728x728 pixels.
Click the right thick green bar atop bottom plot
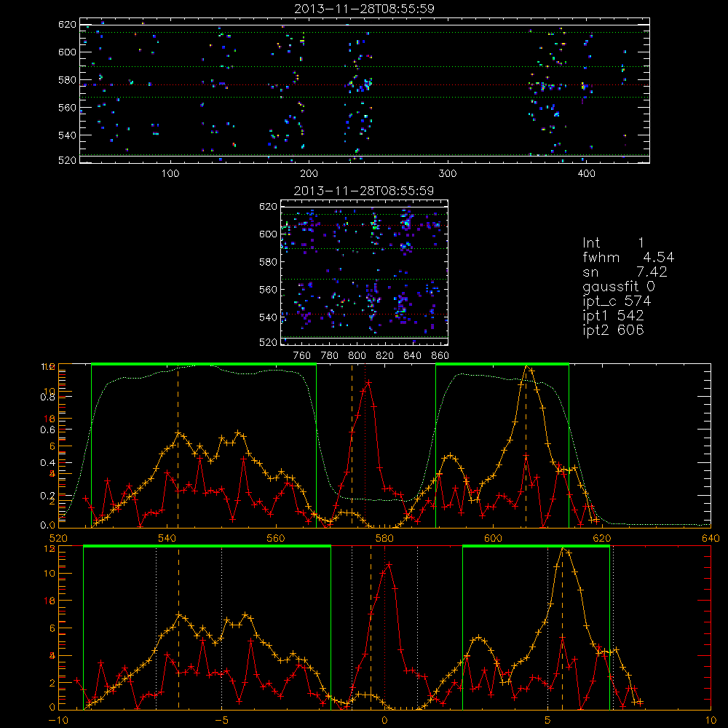click(x=536, y=547)
